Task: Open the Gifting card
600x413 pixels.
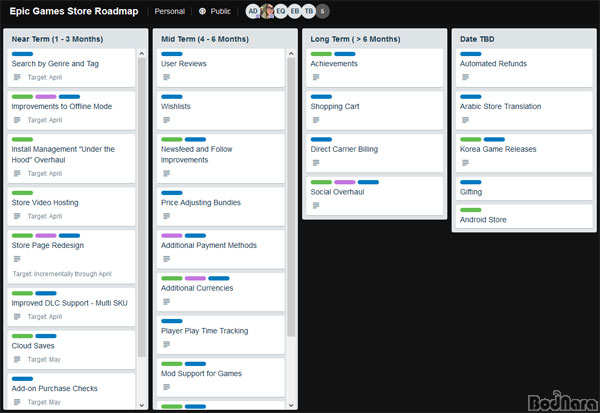Action: point(524,189)
